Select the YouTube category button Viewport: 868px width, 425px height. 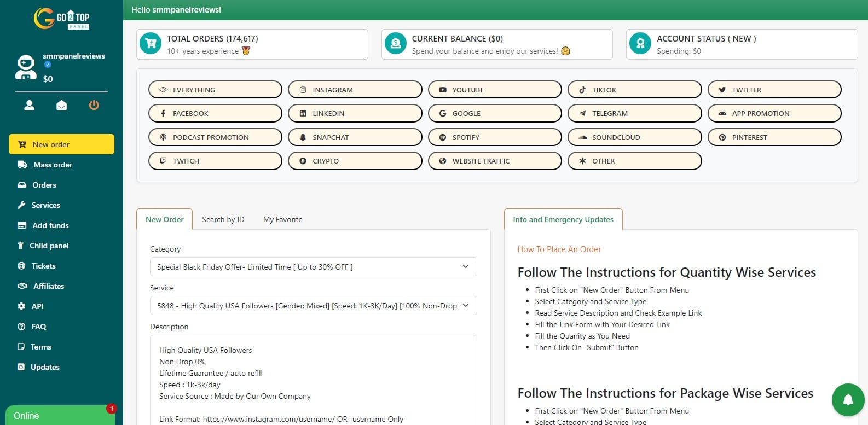[x=495, y=90]
